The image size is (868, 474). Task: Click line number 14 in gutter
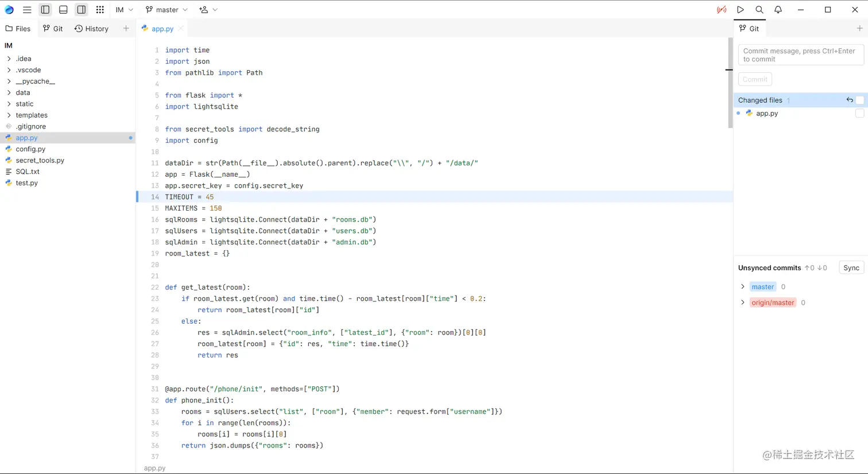(x=155, y=197)
